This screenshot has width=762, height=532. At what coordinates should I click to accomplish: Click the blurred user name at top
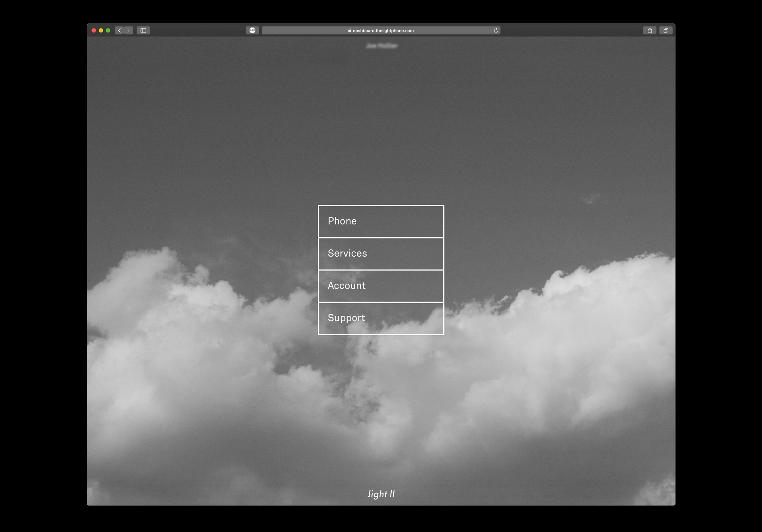pos(382,46)
